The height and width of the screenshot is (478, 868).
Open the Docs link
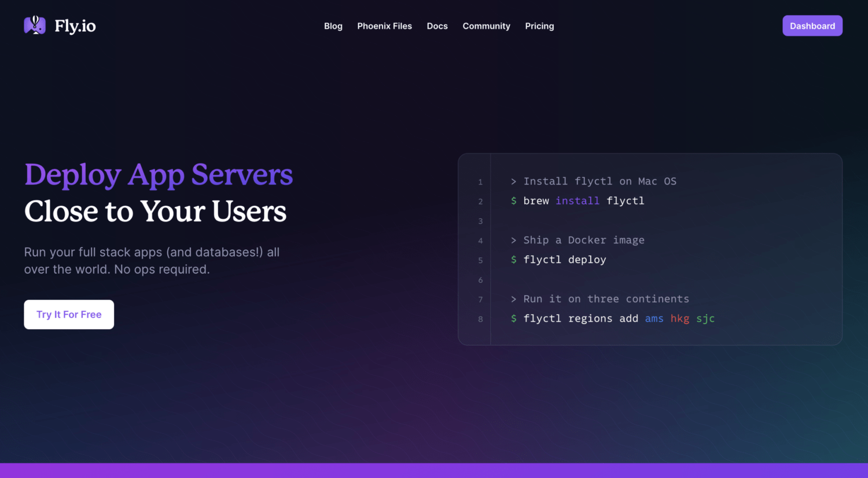(x=437, y=26)
